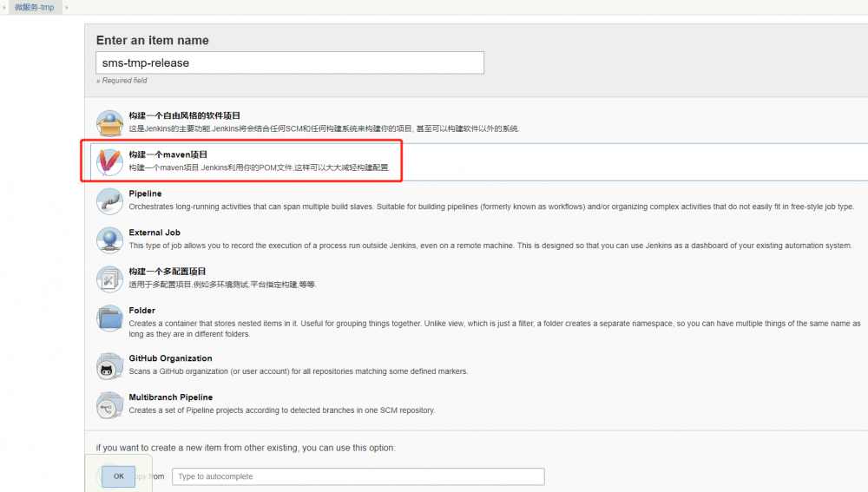Select the Folder item title
This screenshot has height=492, width=868.
141,311
